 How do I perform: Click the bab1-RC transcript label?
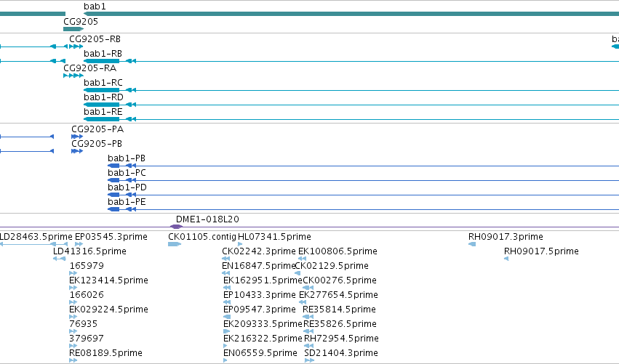pyautogui.click(x=103, y=83)
